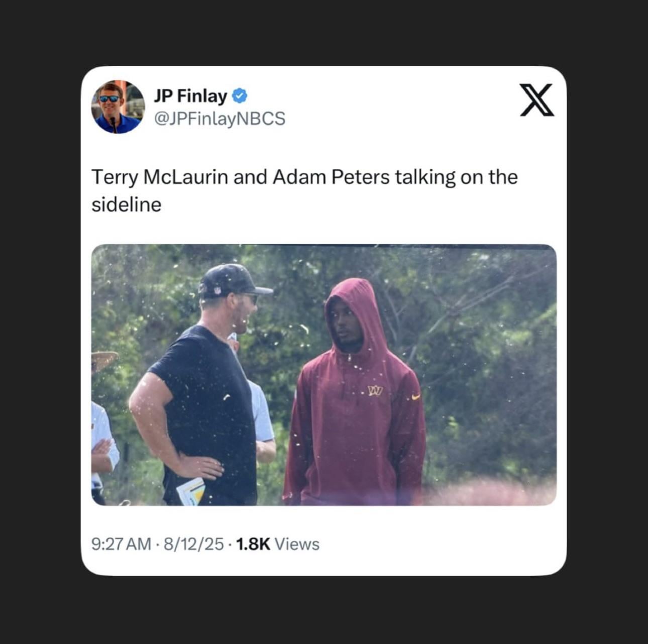Click the folded paper in the black shorts pocket
The height and width of the screenshot is (644, 648).
click(x=190, y=491)
